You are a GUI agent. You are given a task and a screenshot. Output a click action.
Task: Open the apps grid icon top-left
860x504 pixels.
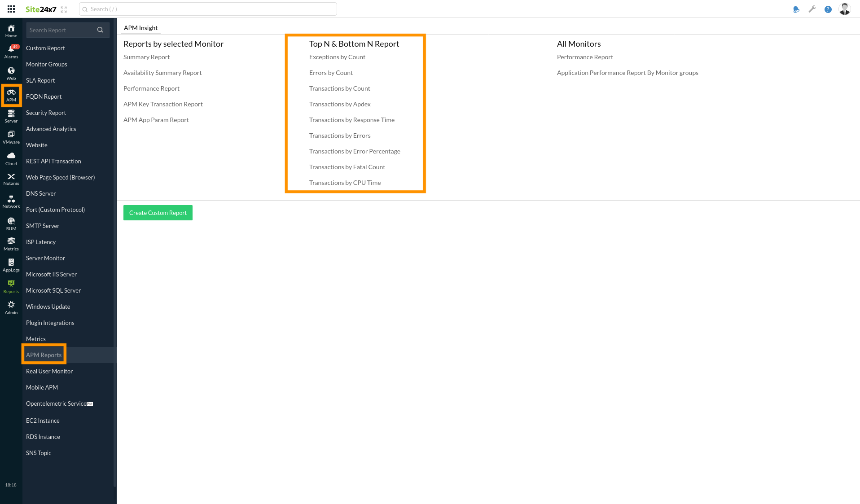tap(11, 9)
